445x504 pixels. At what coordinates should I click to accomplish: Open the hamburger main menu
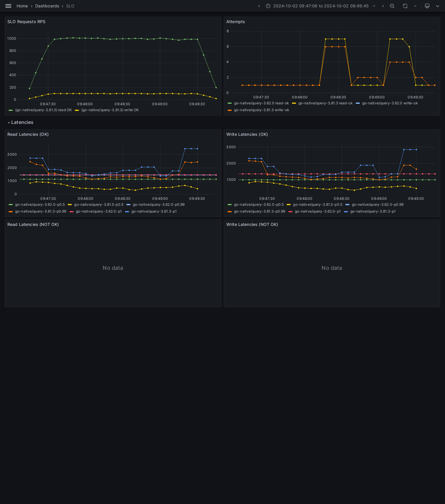(8, 6)
